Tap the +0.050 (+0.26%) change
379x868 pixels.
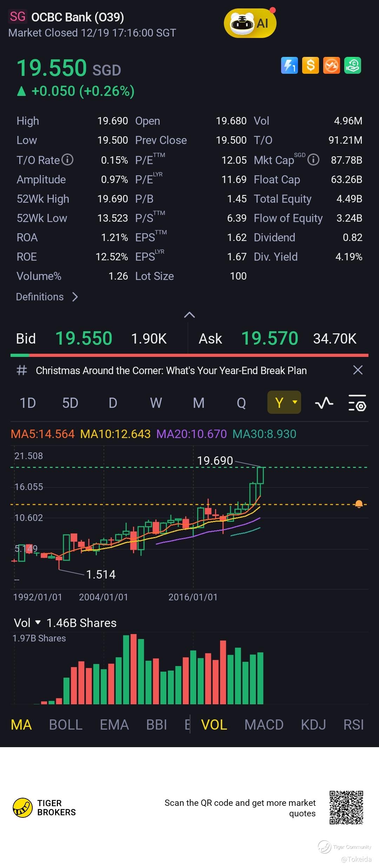tap(83, 91)
